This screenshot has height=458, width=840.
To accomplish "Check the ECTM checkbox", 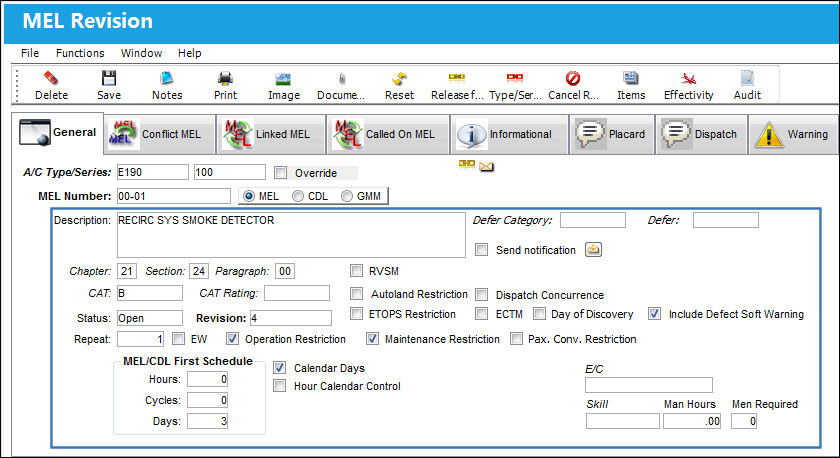I will 482,313.
